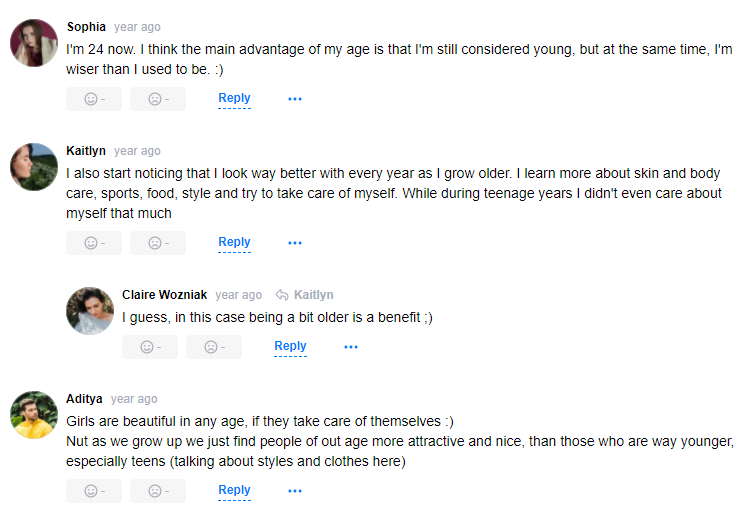
Task: Open the more options dots on Aditya's comment
Action: tap(295, 491)
